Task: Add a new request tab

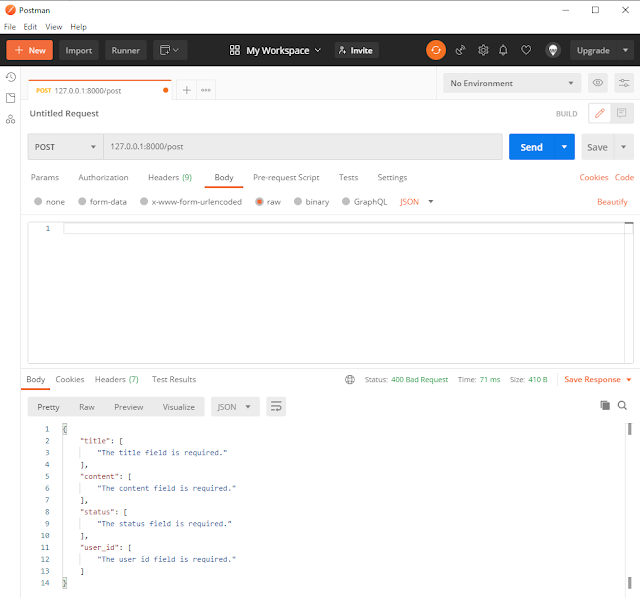Action: [187, 90]
